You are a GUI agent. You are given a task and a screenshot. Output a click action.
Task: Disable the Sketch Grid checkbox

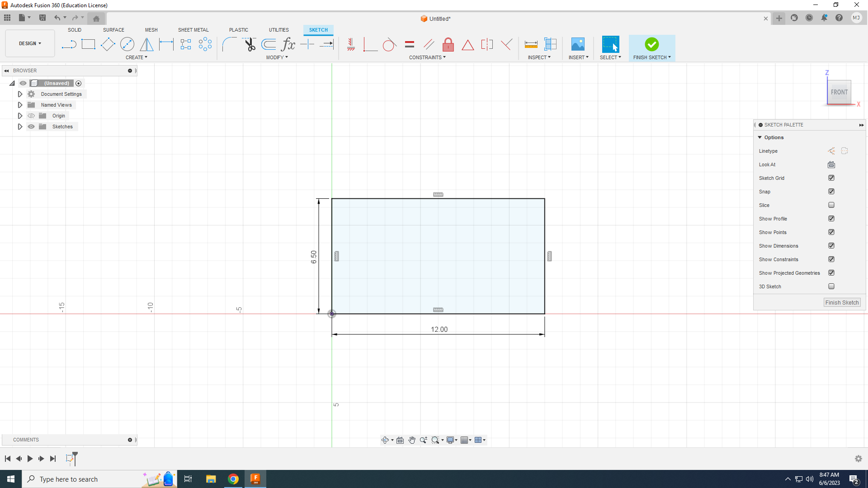[x=831, y=178]
